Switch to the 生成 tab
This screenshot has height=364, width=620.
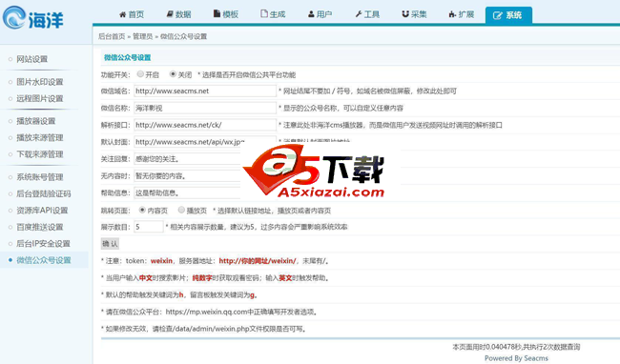point(273,14)
